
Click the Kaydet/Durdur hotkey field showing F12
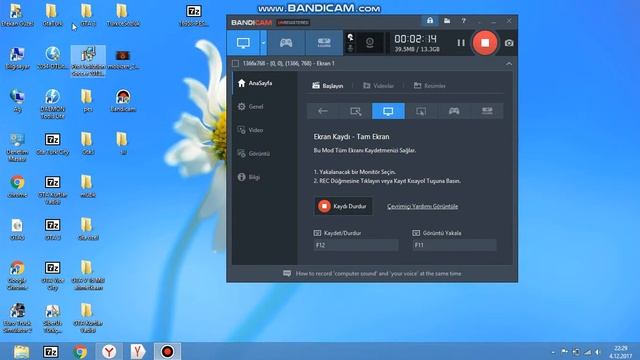coord(356,245)
